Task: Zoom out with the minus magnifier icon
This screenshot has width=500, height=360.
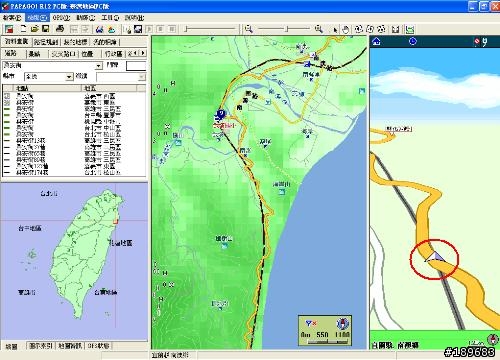Action: 249,29
